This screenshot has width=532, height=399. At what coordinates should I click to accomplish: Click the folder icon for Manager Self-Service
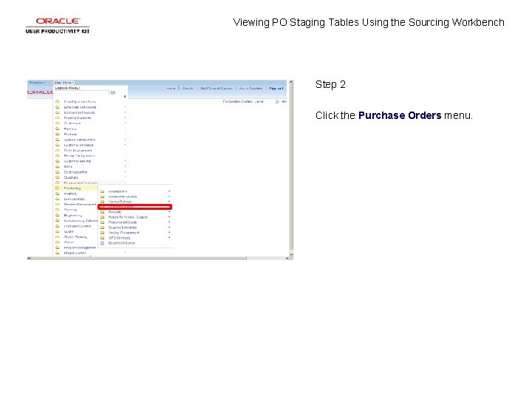58,112
